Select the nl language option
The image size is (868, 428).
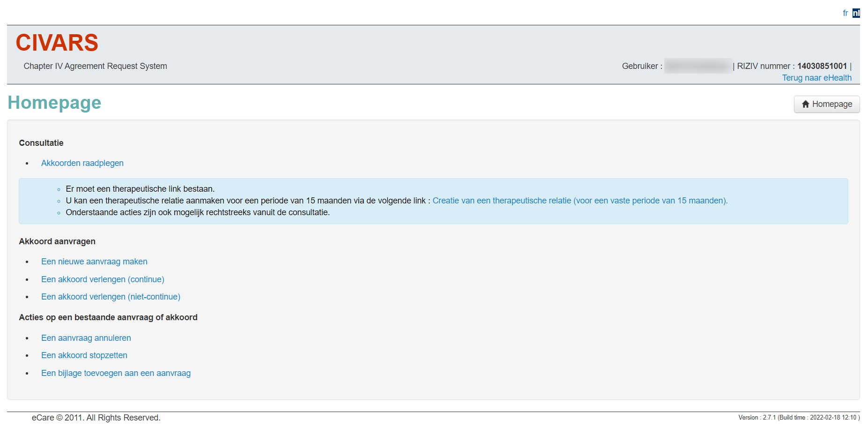856,13
